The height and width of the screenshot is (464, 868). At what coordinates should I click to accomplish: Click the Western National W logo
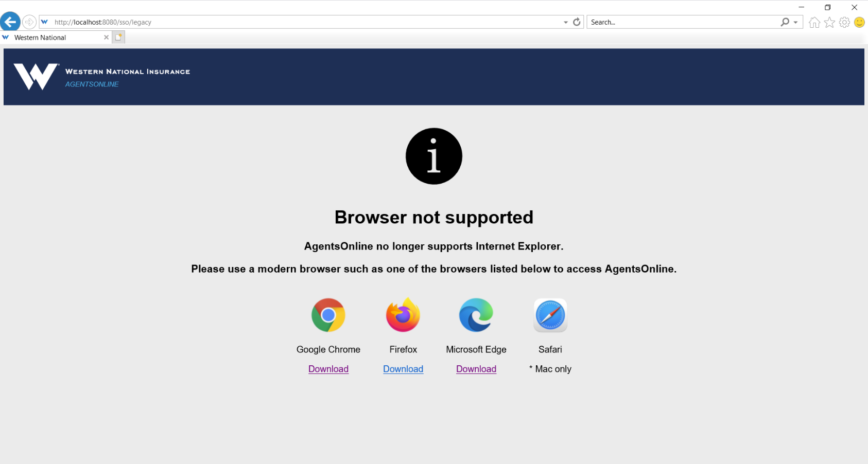pyautogui.click(x=36, y=77)
